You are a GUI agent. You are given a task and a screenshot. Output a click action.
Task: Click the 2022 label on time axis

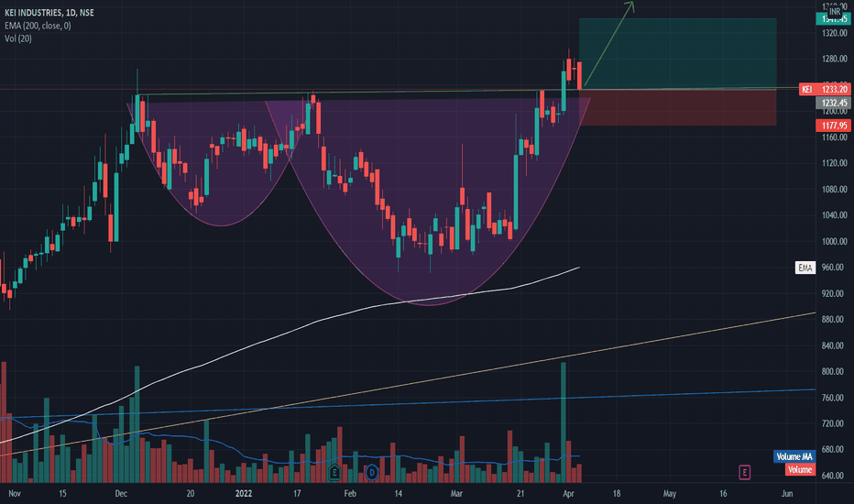tap(244, 494)
